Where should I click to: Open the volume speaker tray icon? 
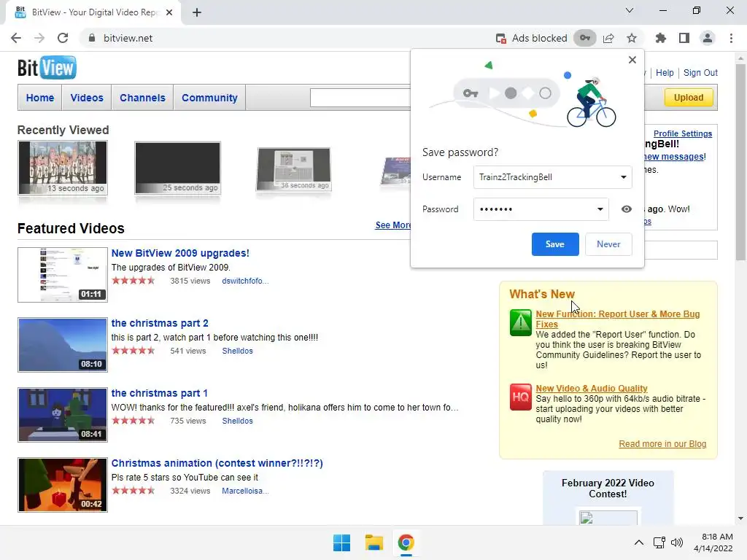point(676,542)
